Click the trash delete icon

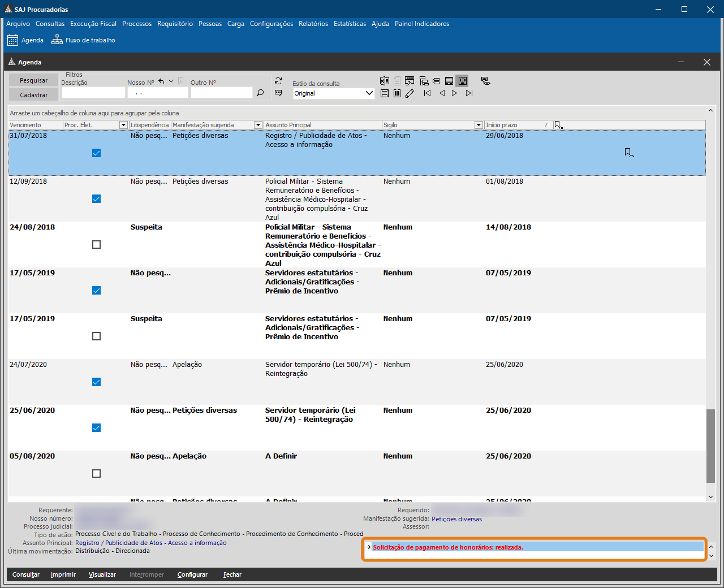point(397,93)
